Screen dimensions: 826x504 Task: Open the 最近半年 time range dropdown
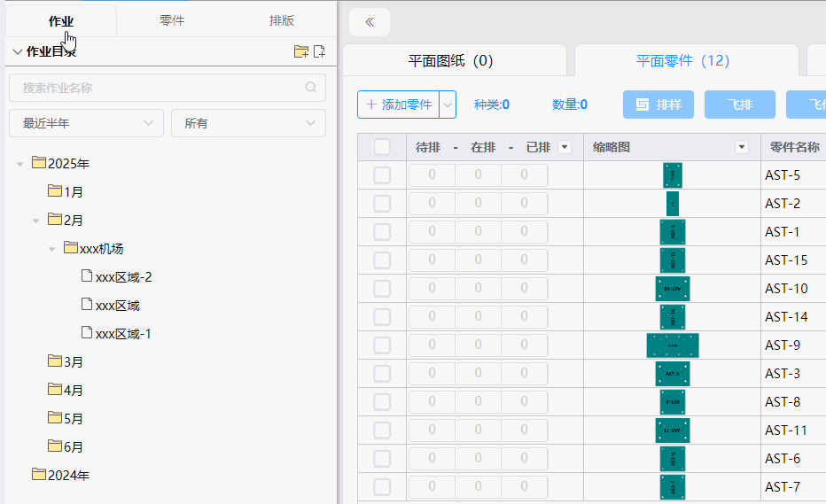coord(86,123)
